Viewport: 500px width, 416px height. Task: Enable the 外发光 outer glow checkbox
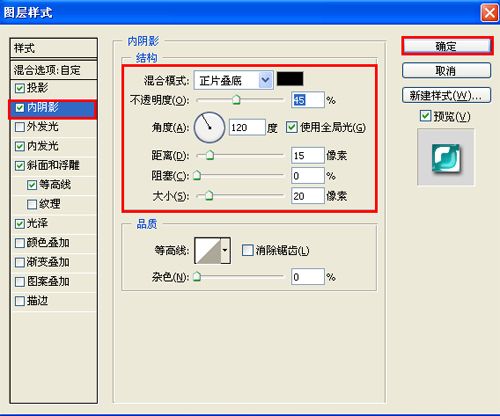[20, 127]
